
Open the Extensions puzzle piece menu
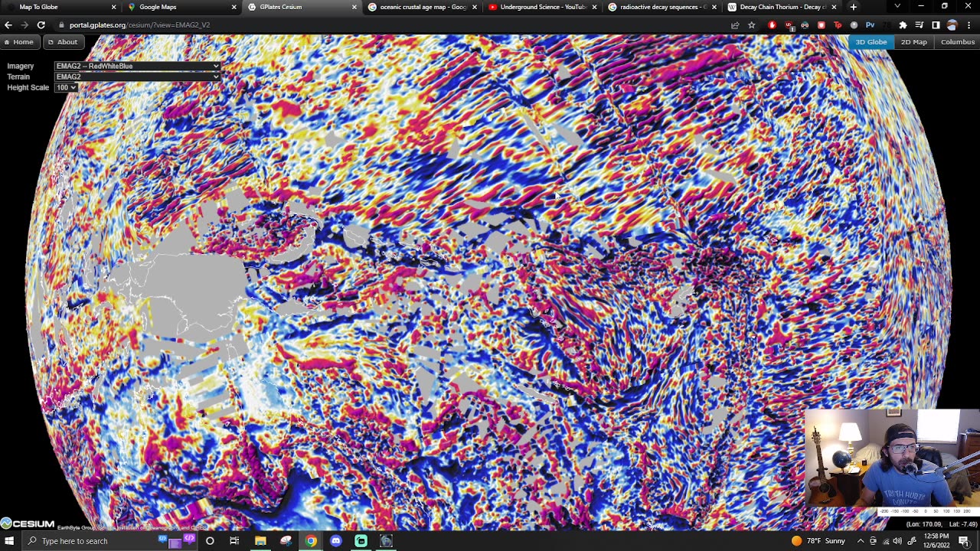903,25
